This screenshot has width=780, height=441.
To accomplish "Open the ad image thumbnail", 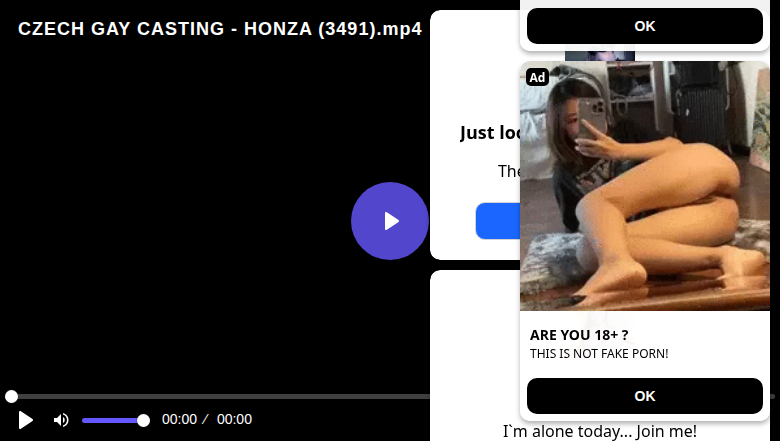I will click(x=645, y=186).
